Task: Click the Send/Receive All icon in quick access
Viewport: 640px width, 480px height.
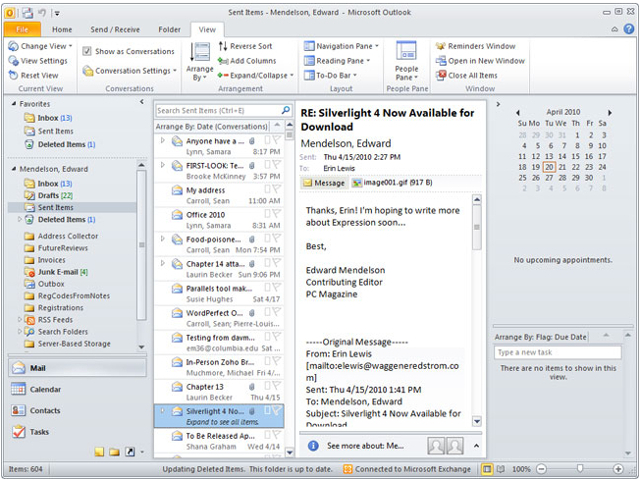Action: (x=28, y=13)
